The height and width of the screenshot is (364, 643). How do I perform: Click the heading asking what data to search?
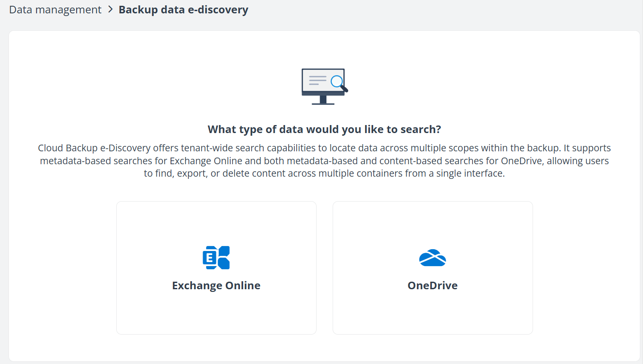click(x=324, y=129)
